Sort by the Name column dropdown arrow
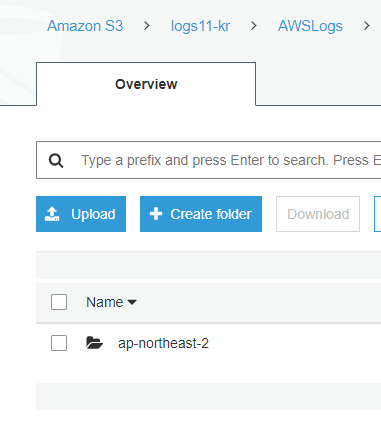The height and width of the screenshot is (432, 381). pyautogui.click(x=132, y=302)
